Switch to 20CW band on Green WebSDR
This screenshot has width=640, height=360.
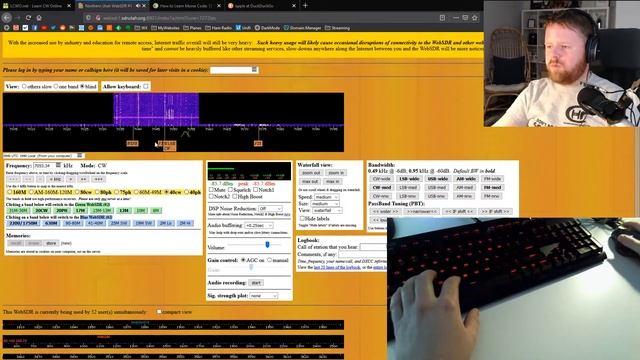42,211
